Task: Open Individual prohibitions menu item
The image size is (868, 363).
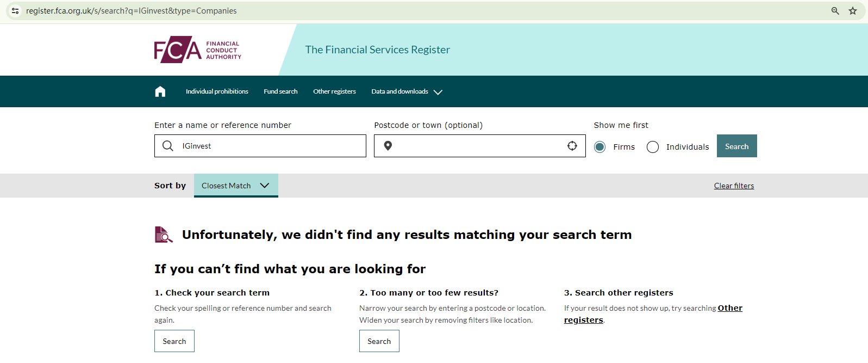Action: click(217, 91)
